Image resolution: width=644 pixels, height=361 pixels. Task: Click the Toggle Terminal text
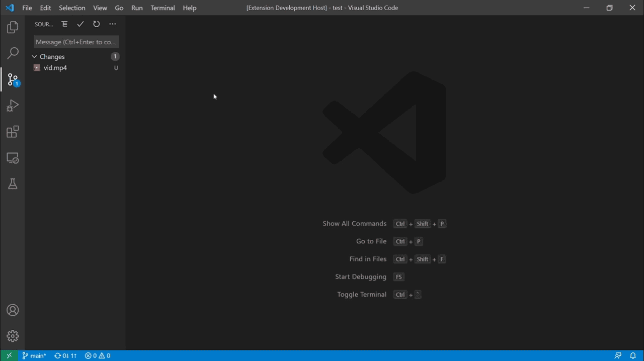362,294
